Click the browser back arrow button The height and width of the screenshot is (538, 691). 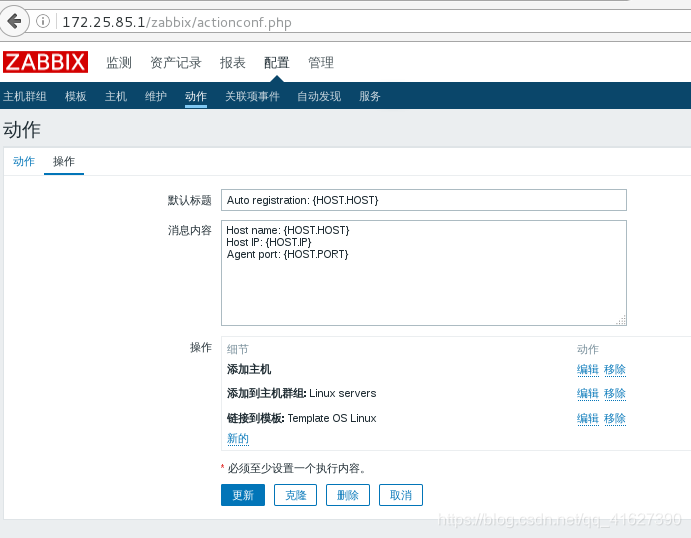[x=15, y=21]
